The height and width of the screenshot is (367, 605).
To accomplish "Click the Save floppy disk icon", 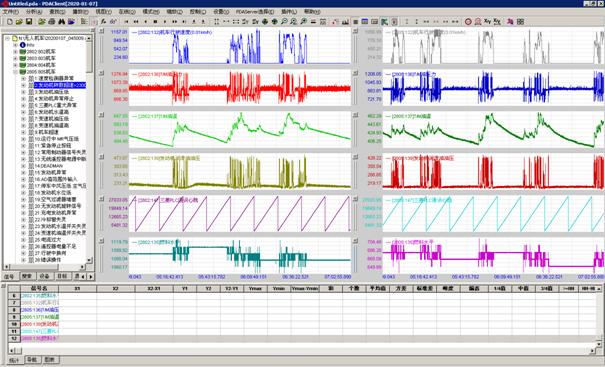I will [29, 22].
